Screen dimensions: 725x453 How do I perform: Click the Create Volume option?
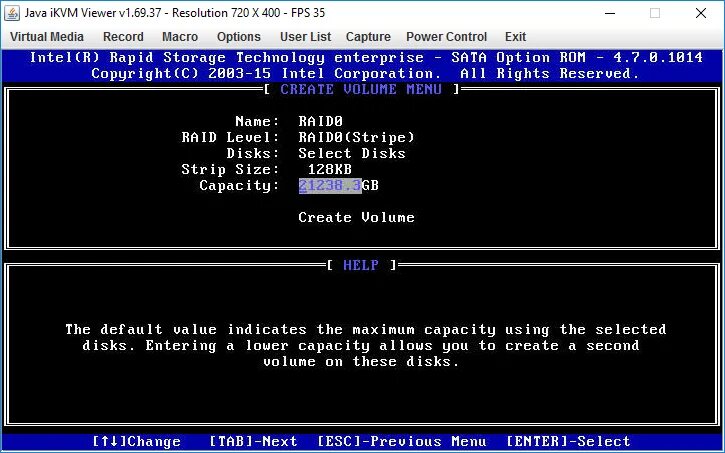356,217
